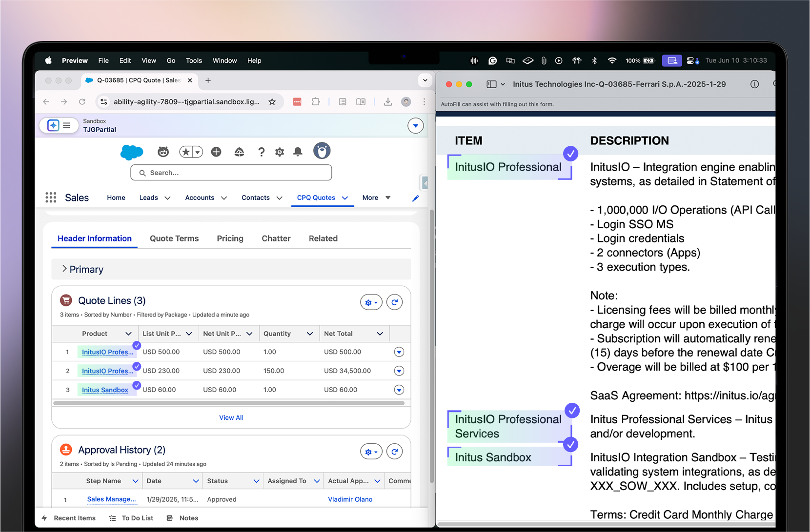Open Recent Items utility
810x532 pixels.
(69, 518)
